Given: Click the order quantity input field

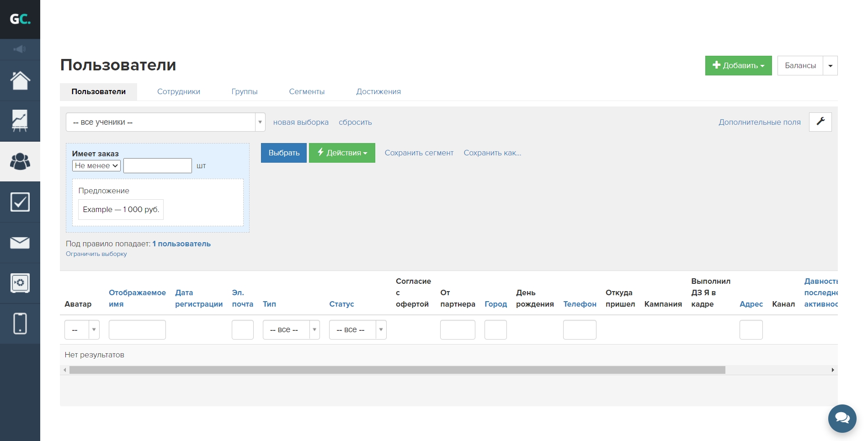Looking at the screenshot, I should pos(157,166).
